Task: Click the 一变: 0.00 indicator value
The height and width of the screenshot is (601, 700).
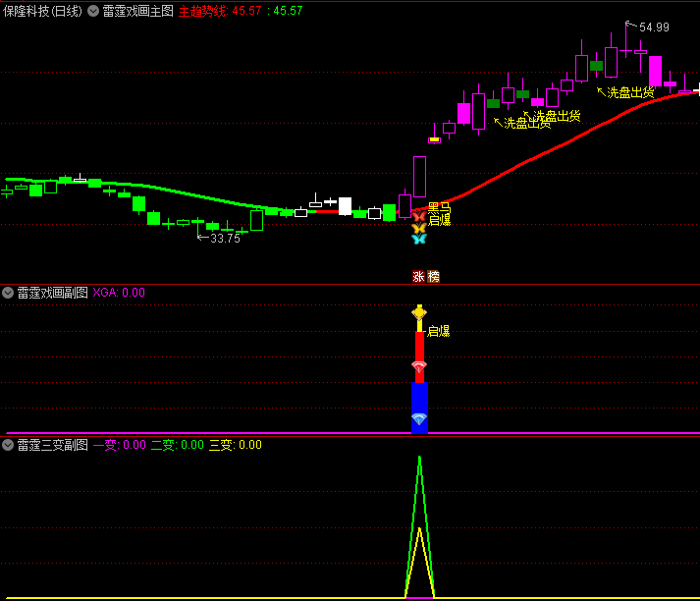Action: [119, 445]
